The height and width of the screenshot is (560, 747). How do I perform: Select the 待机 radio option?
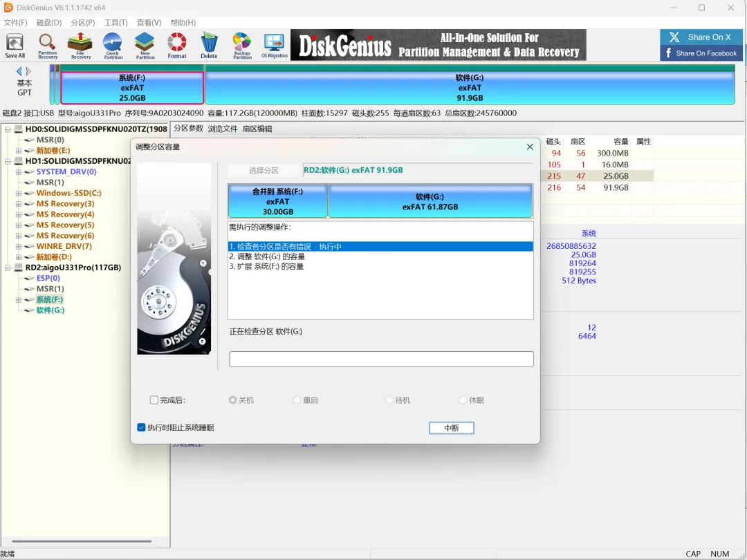point(389,400)
